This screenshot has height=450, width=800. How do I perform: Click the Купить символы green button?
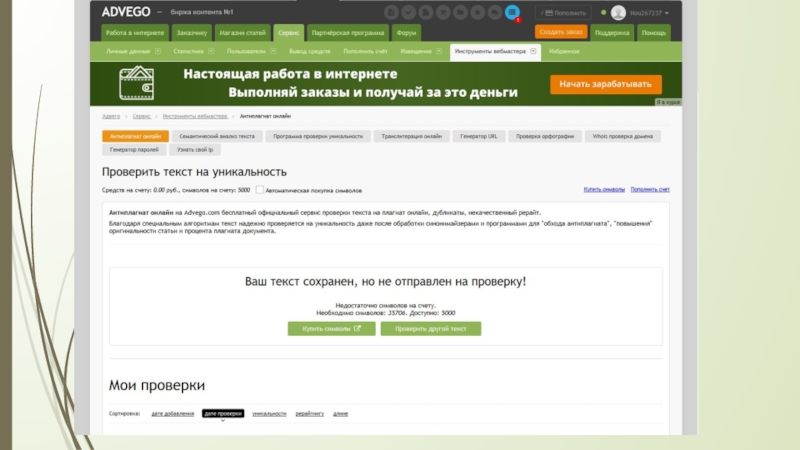[x=332, y=329]
